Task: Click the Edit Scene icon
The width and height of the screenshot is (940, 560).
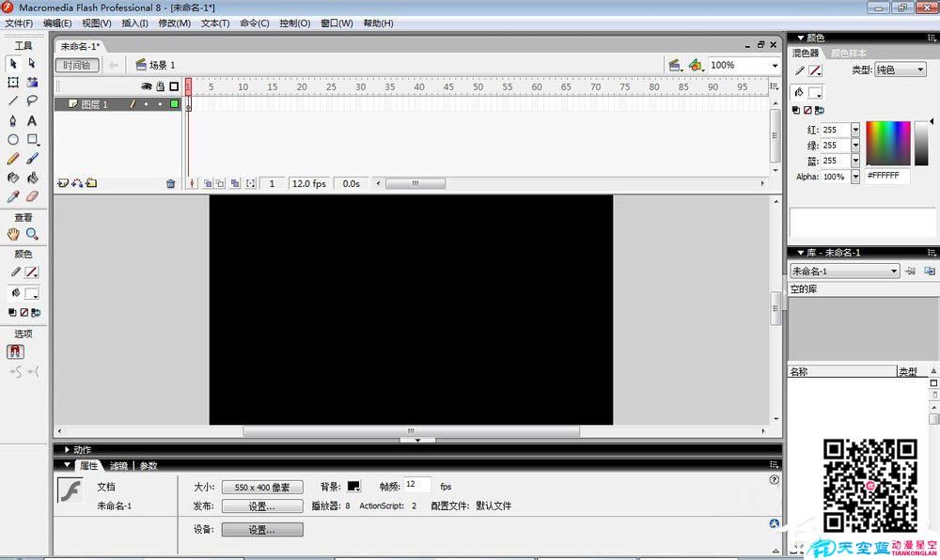Action: (675, 65)
